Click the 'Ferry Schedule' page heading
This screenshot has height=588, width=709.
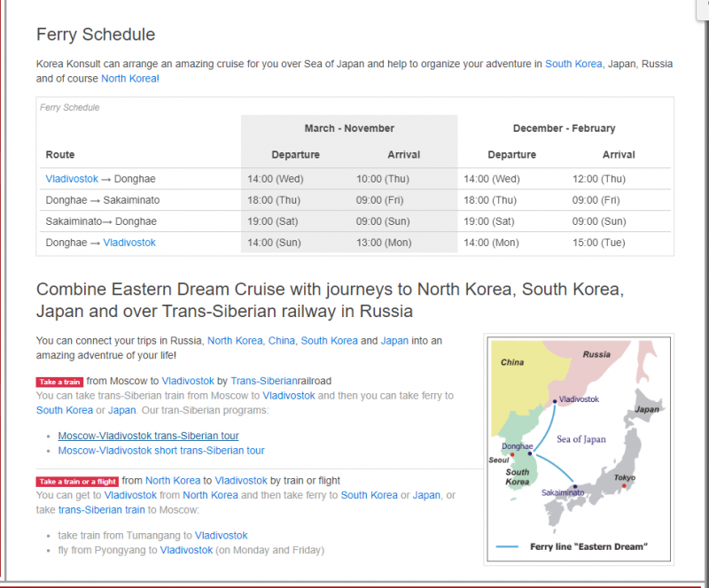(x=96, y=35)
